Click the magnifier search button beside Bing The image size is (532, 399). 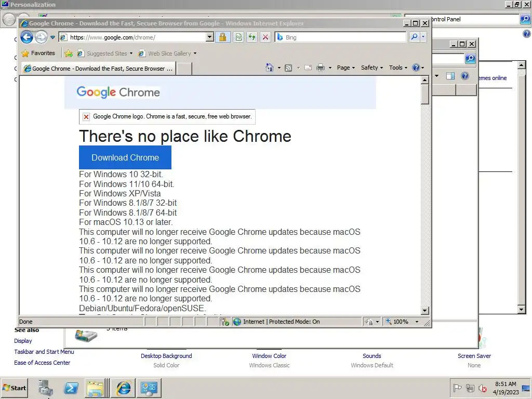414,37
